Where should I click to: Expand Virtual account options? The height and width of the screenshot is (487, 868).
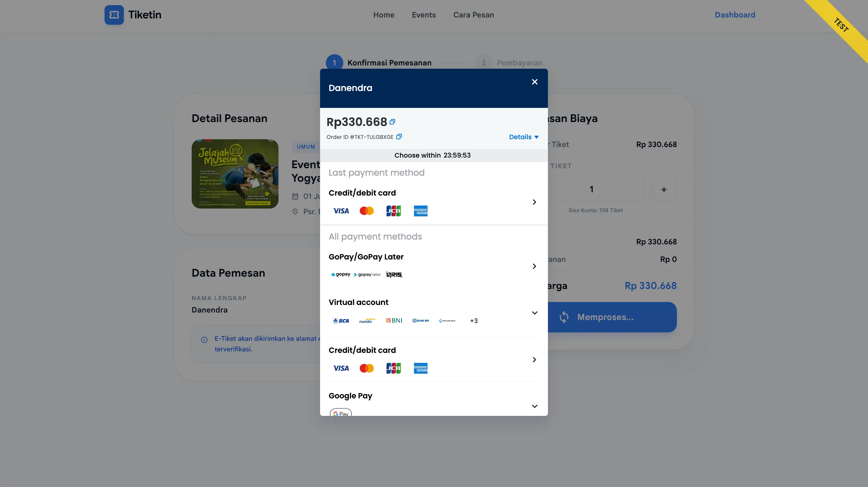[x=534, y=313]
